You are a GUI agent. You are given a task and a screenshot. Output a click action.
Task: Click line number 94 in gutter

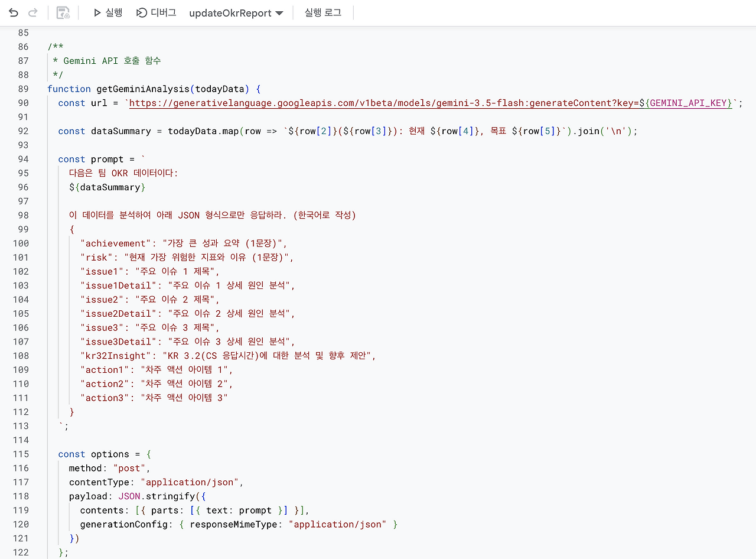click(23, 159)
